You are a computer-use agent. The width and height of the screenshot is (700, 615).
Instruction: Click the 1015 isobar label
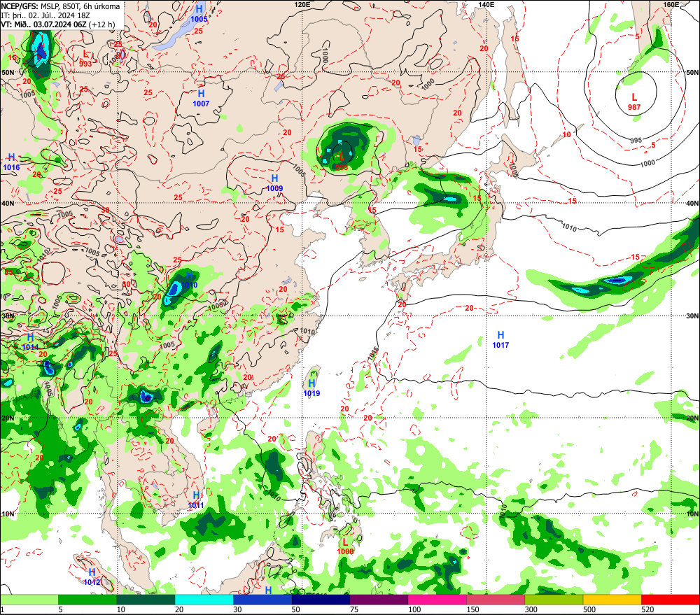pyautogui.click(x=374, y=353)
